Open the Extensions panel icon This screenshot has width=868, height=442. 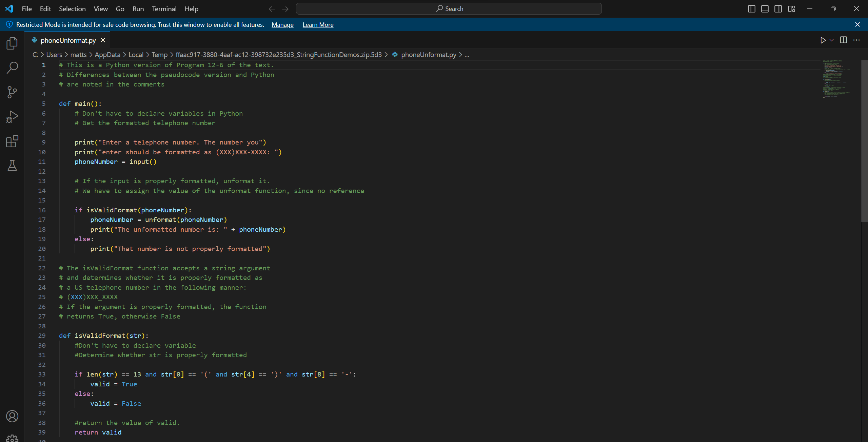pyautogui.click(x=12, y=141)
